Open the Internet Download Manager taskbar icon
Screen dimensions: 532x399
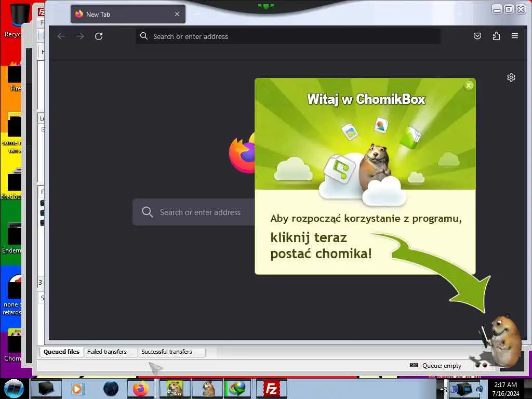237,389
